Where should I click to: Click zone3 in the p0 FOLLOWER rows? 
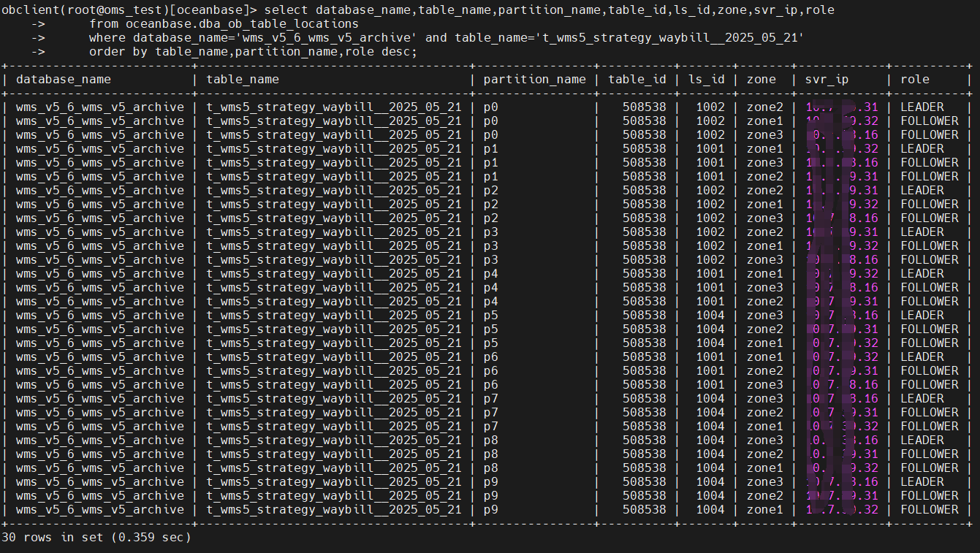[x=765, y=135]
